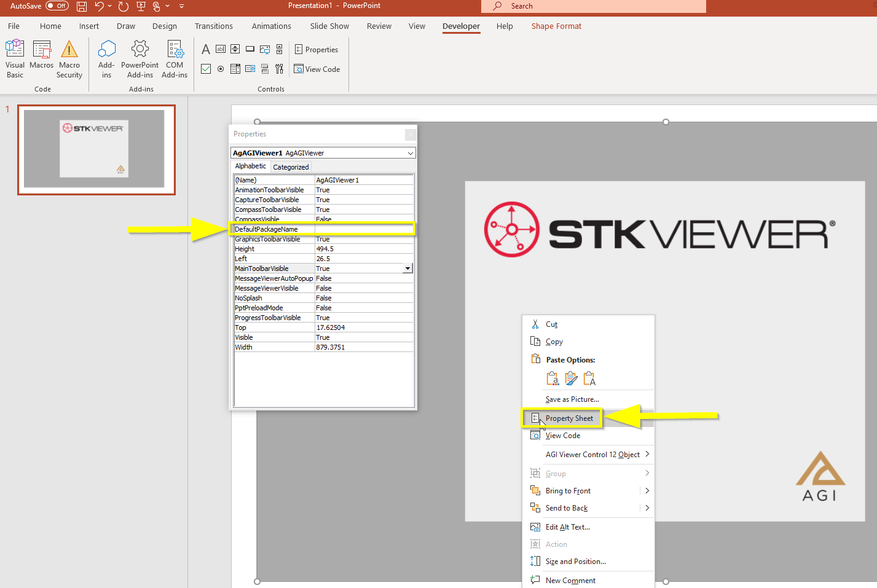Image resolution: width=877 pixels, height=588 pixels.
Task: Open the File tab
Action: pos(14,26)
